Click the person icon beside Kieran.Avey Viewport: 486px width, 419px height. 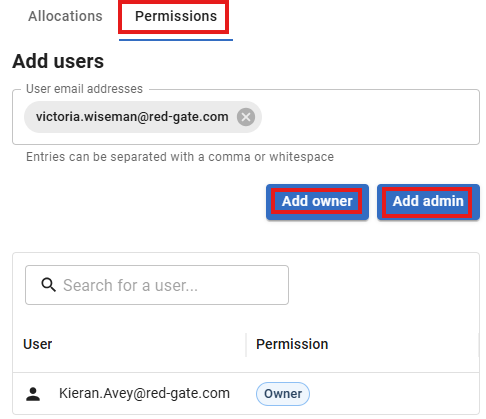tap(33, 394)
